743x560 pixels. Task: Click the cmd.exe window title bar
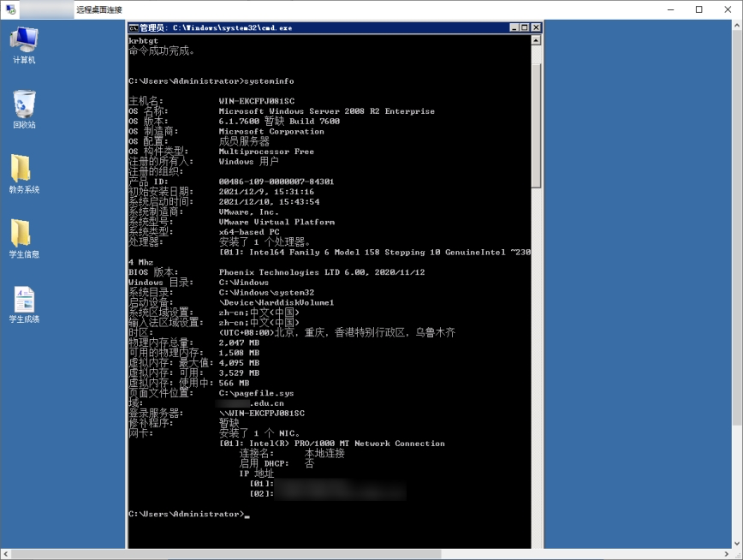tap(342, 27)
